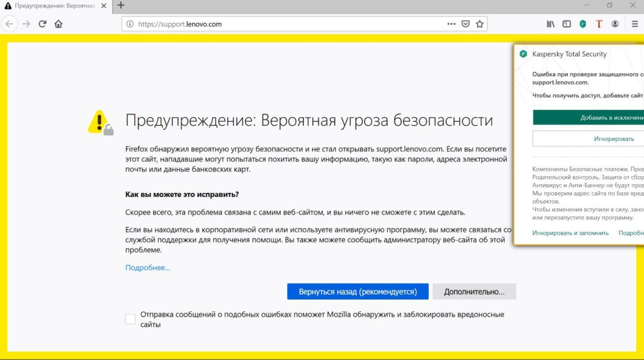Click the red T extension icon
644x360 pixels.
point(599,24)
